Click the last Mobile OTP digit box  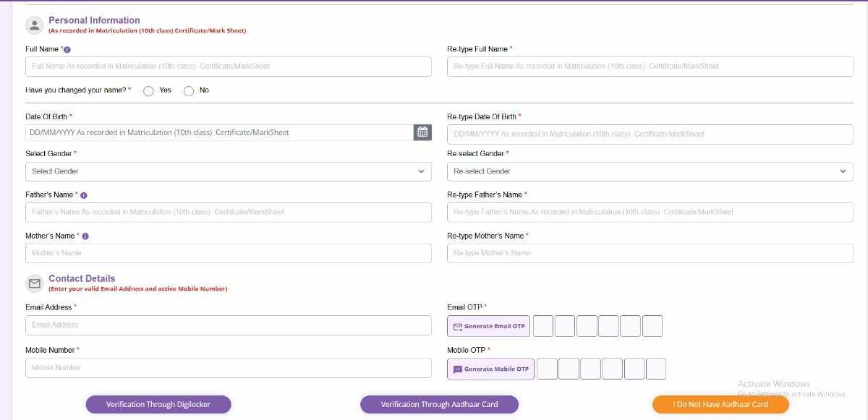[x=656, y=369]
